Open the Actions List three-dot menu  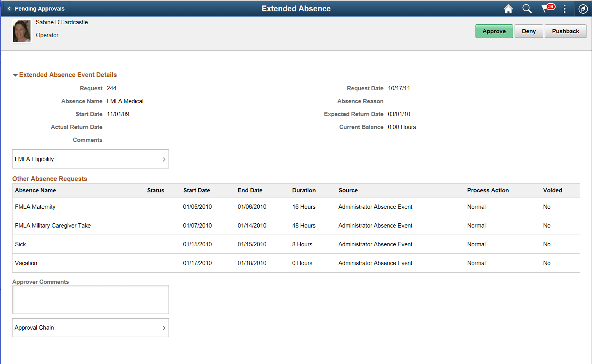tap(564, 9)
